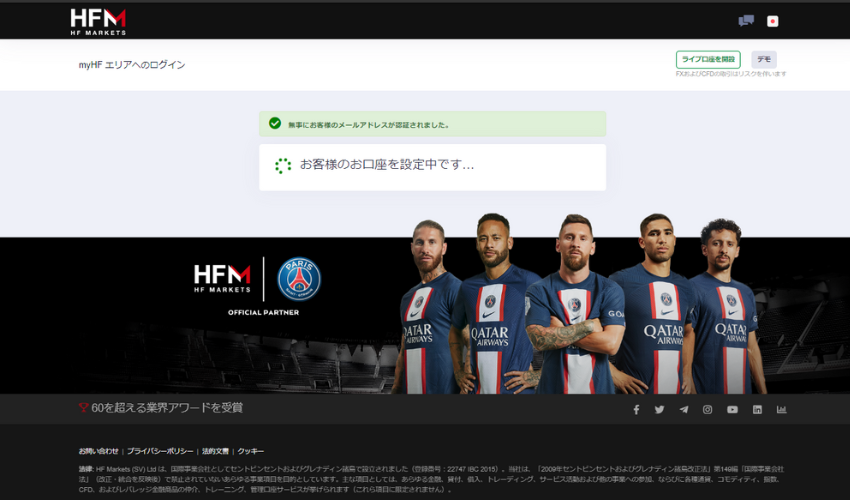Click the green checkmark success icon
The width and height of the screenshot is (850, 500).
pyautogui.click(x=275, y=123)
